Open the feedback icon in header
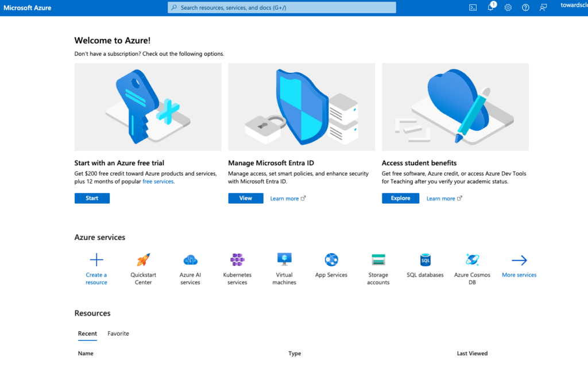This screenshot has height=365, width=588. point(543,7)
